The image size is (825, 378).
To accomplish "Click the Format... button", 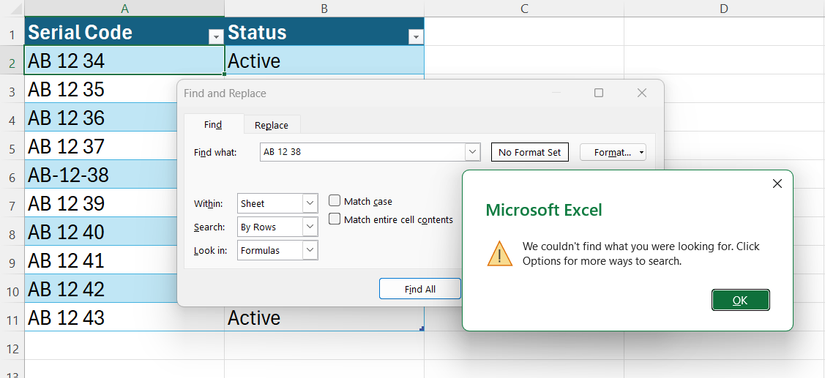I will point(612,153).
